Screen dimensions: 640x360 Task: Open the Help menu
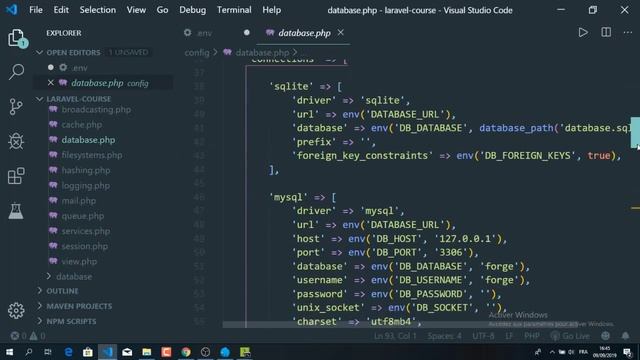pyautogui.click(x=271, y=10)
